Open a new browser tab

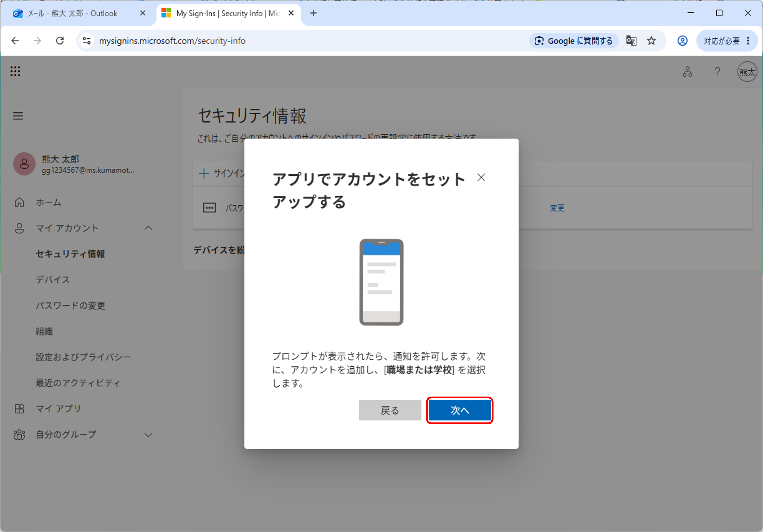tap(313, 13)
